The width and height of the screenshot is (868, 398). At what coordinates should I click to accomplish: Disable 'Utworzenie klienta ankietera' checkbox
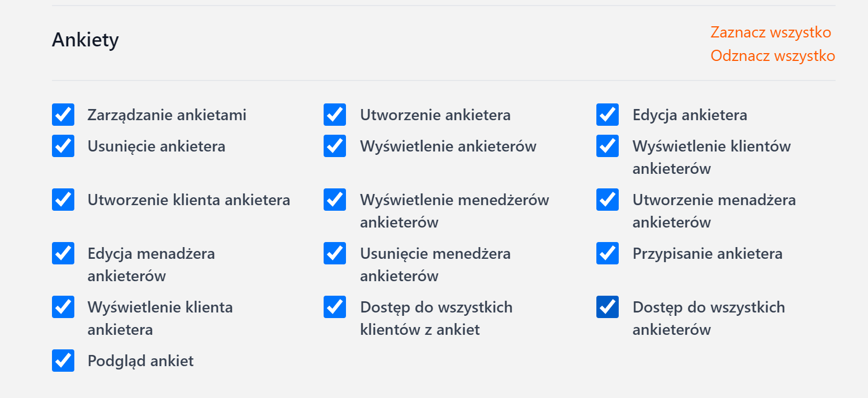coord(63,200)
